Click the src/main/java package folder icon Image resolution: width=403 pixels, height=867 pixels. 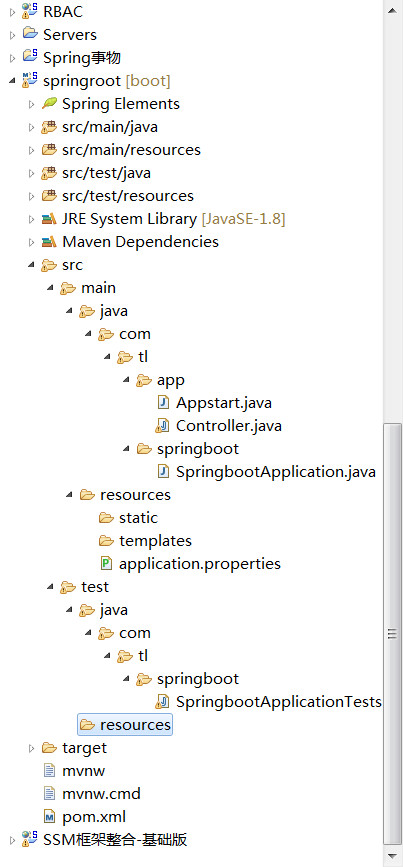pos(50,127)
